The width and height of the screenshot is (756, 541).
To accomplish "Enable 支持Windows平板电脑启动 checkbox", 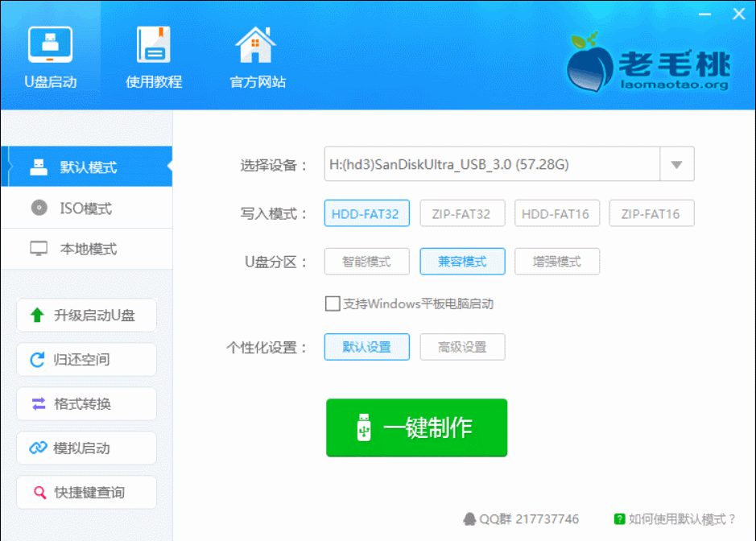I will 333,304.
